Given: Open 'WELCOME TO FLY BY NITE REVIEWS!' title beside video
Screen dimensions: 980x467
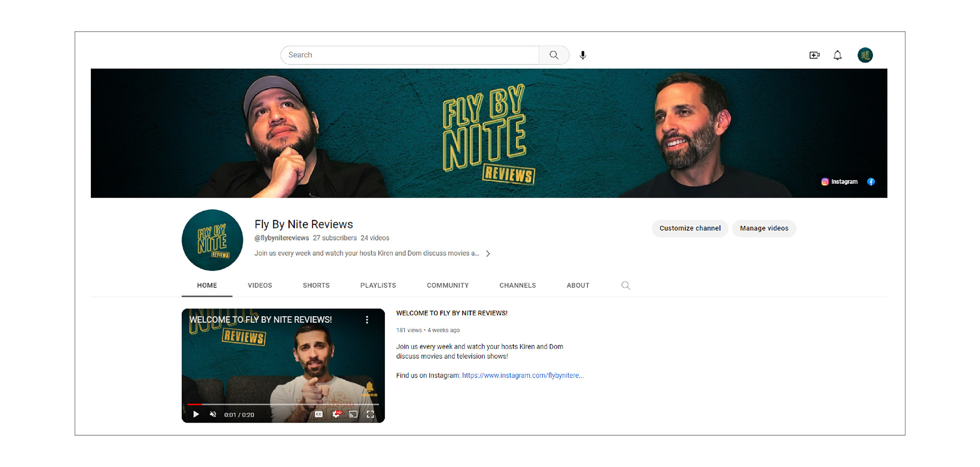Looking at the screenshot, I should (452, 313).
